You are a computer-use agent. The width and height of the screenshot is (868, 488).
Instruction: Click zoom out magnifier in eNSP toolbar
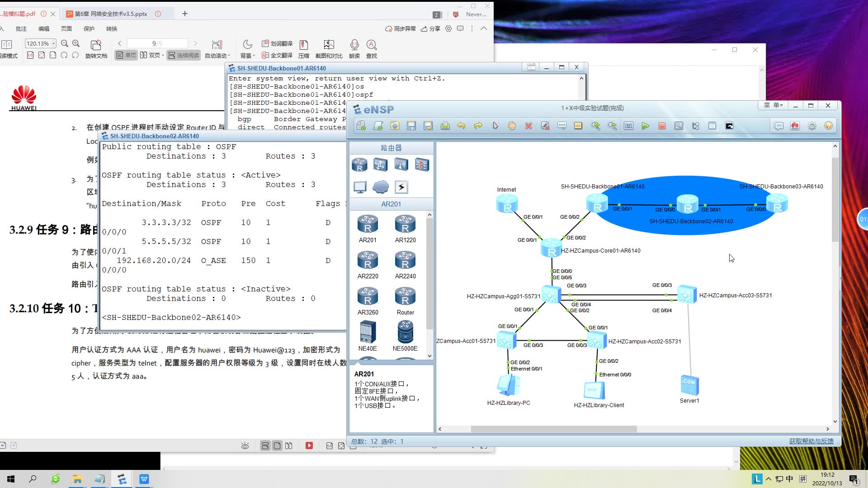tap(612, 126)
